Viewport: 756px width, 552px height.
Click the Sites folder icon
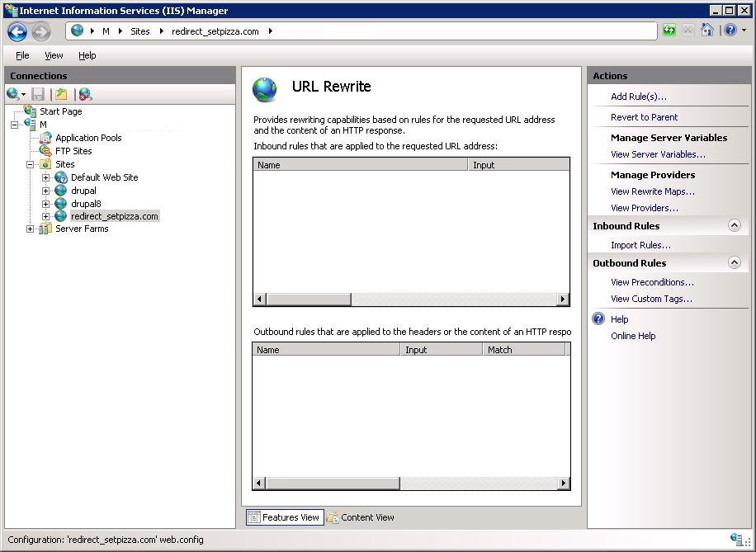(x=45, y=164)
